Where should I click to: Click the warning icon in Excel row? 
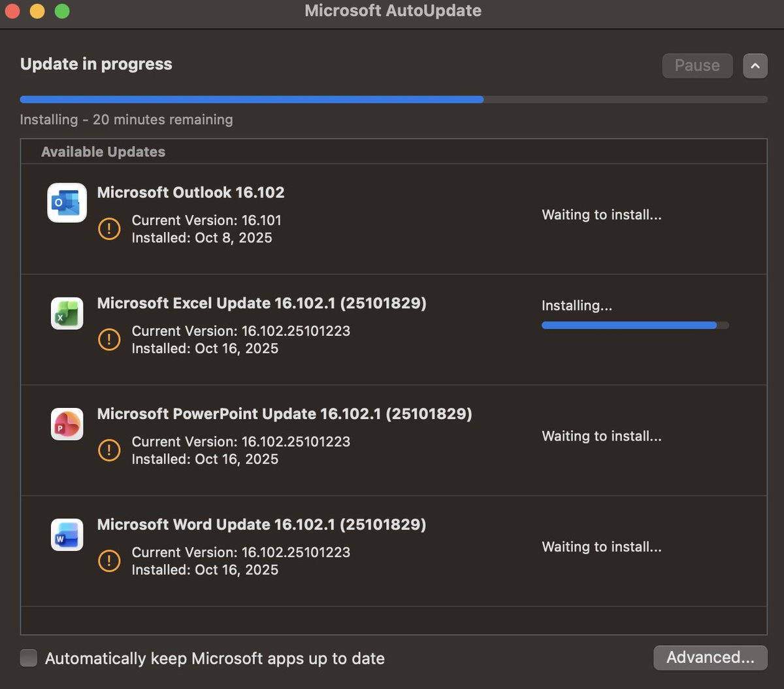pyautogui.click(x=109, y=339)
